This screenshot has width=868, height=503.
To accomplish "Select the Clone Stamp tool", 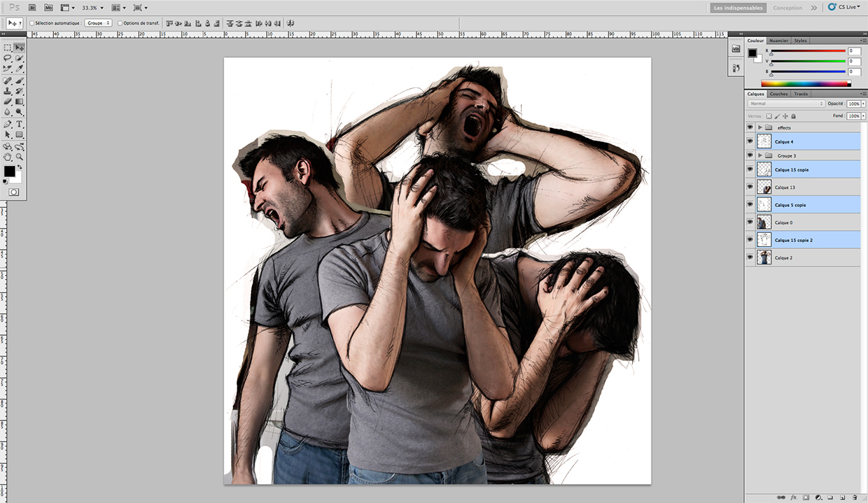I will click(x=8, y=91).
